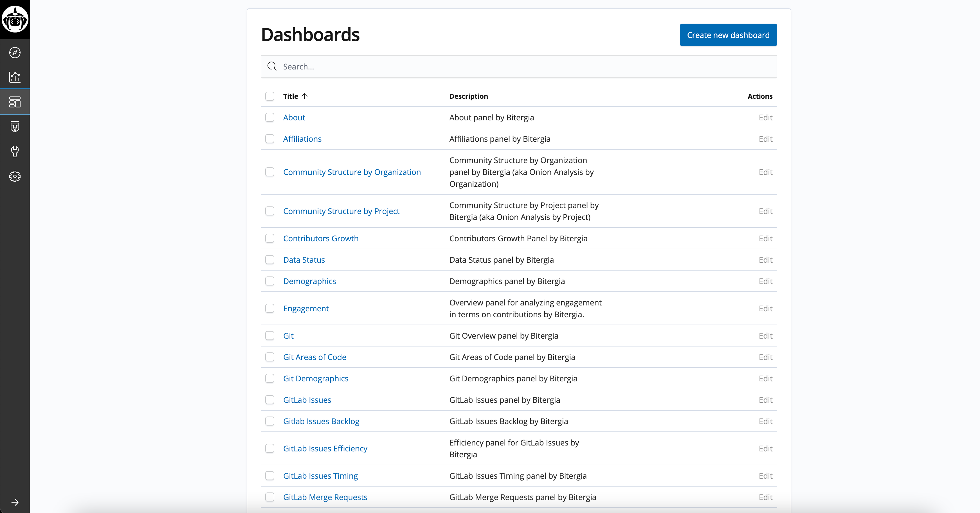980x513 pixels.
Task: Open the Affiliations dashboard
Action: click(x=302, y=139)
